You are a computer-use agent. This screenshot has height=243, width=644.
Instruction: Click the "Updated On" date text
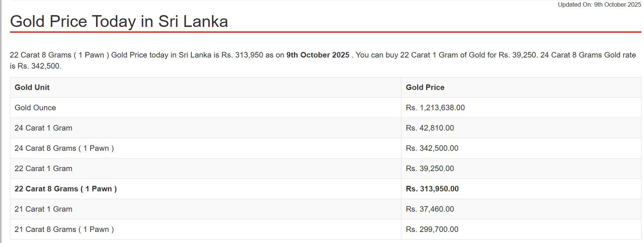coord(599,5)
